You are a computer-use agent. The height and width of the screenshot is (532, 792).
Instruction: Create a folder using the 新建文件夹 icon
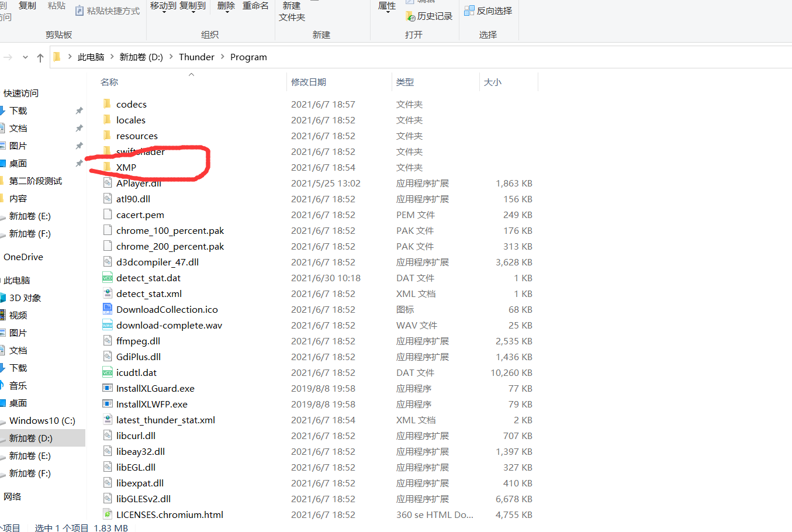(292, 11)
